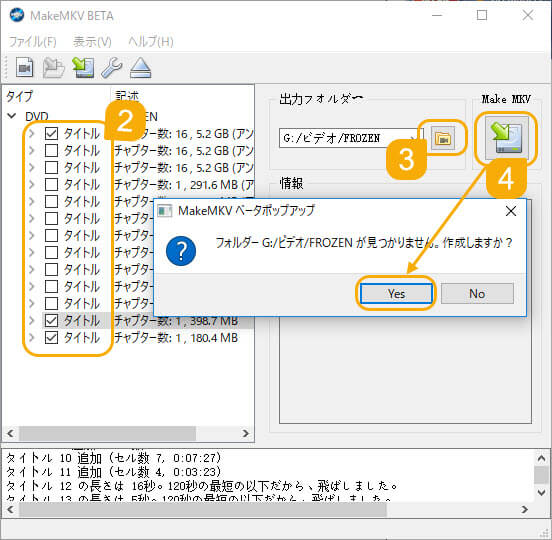Click the log panel's horizontal scroll right arrow
Viewport: 552px width, 540px height.
click(x=525, y=509)
